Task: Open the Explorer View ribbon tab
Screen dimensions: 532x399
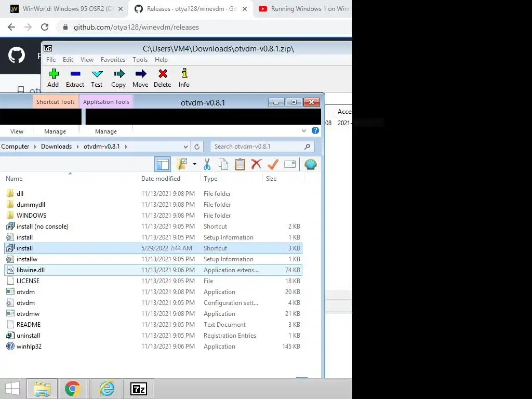Action: coord(17,131)
